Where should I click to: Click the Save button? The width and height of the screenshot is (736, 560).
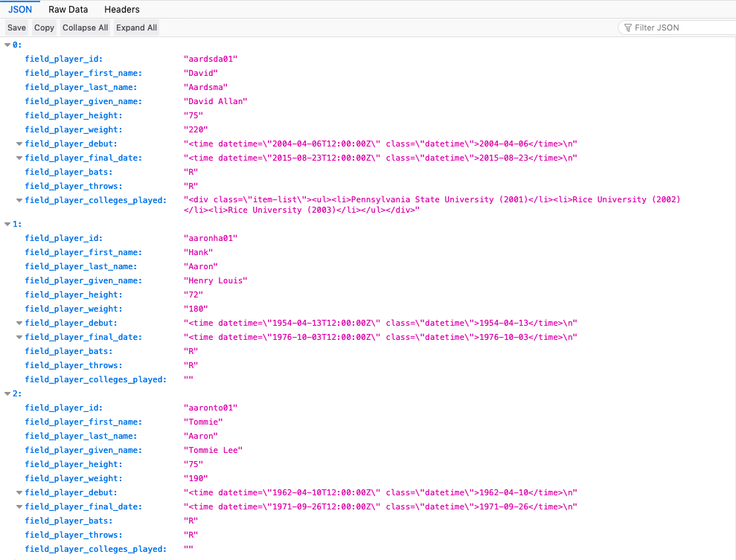point(16,27)
